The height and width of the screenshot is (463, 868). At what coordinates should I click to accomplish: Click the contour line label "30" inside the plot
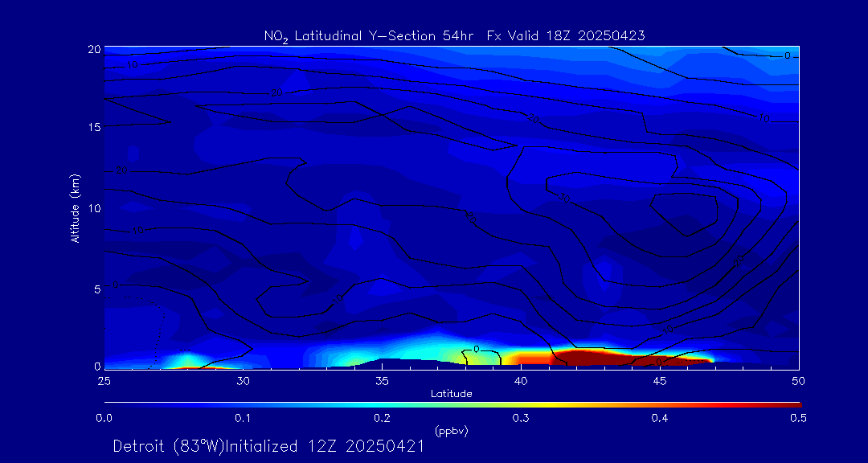click(x=565, y=199)
